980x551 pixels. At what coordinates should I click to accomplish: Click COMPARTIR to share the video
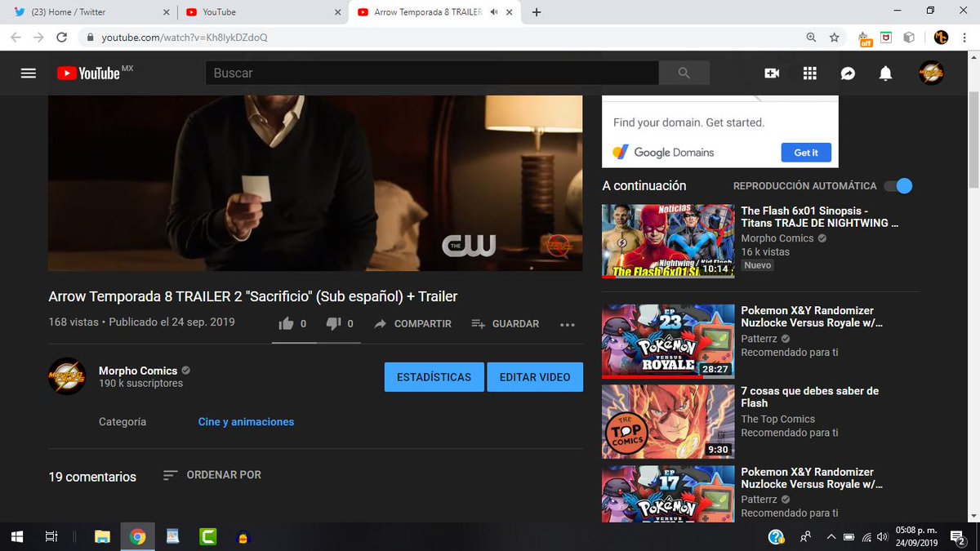(x=412, y=324)
